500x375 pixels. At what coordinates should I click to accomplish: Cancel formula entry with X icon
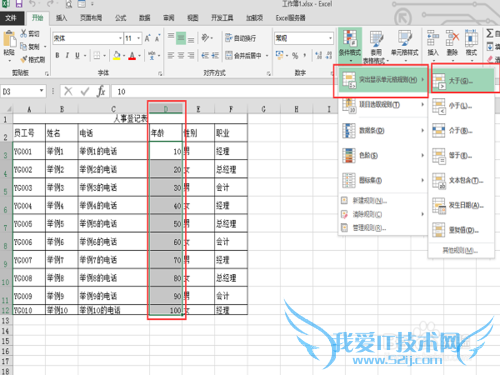(x=68, y=91)
